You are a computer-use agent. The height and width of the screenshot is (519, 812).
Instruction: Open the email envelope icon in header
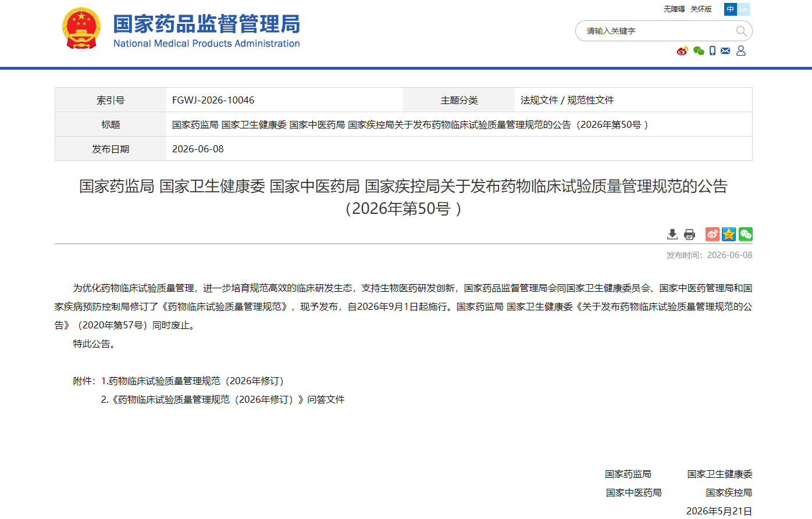pyautogui.click(x=725, y=51)
